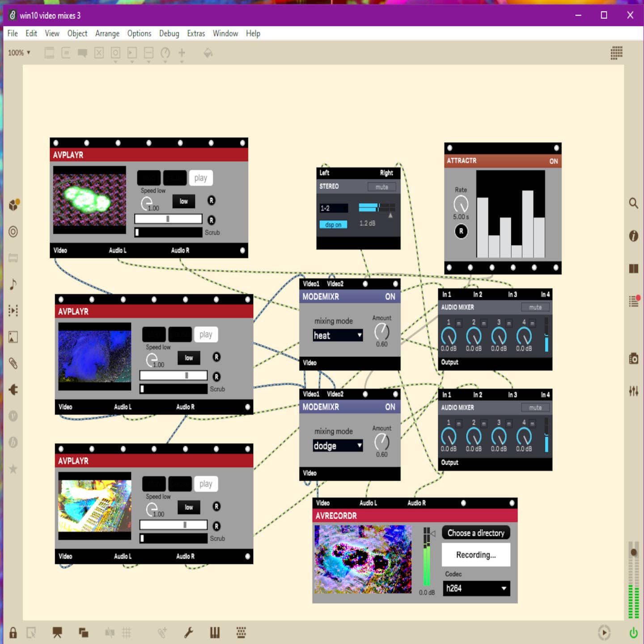Click the Recording... button

coord(476,555)
